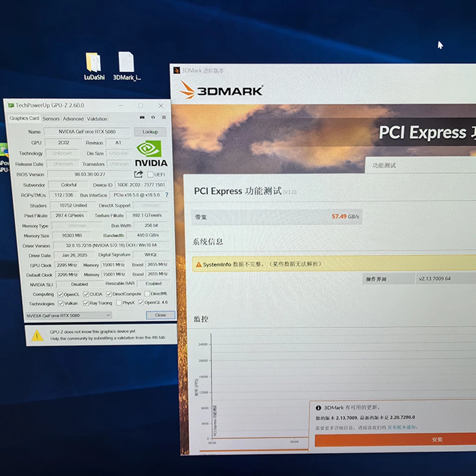Open the Advanced tab in GPU-Z
Viewport: 476px width, 476px height.
click(73, 119)
